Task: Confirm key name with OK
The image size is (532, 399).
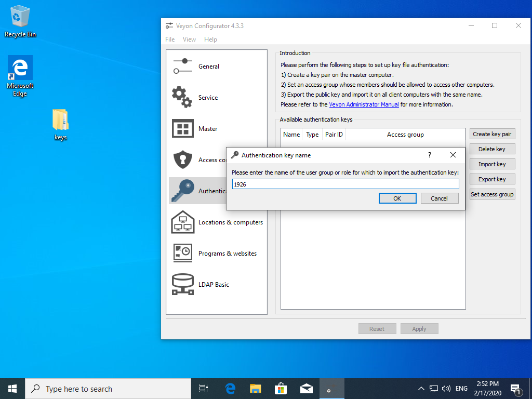Action: 397,198
